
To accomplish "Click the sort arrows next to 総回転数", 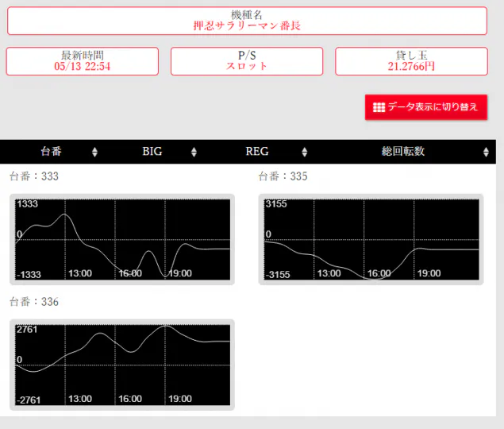I will pyautogui.click(x=486, y=152).
